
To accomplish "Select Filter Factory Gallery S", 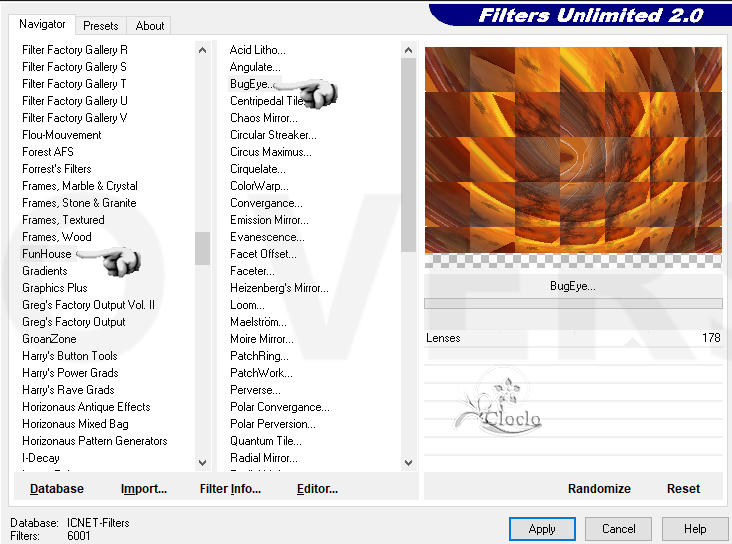I will (74, 67).
